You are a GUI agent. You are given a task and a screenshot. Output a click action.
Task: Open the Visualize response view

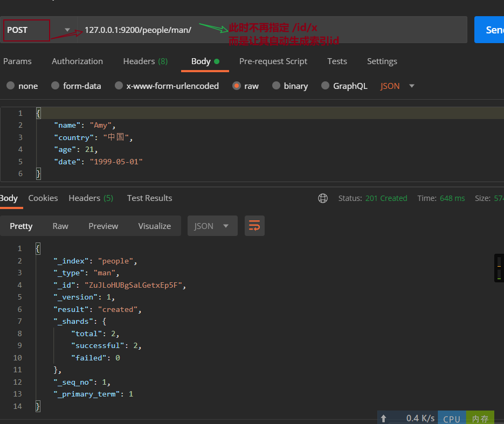(x=154, y=226)
